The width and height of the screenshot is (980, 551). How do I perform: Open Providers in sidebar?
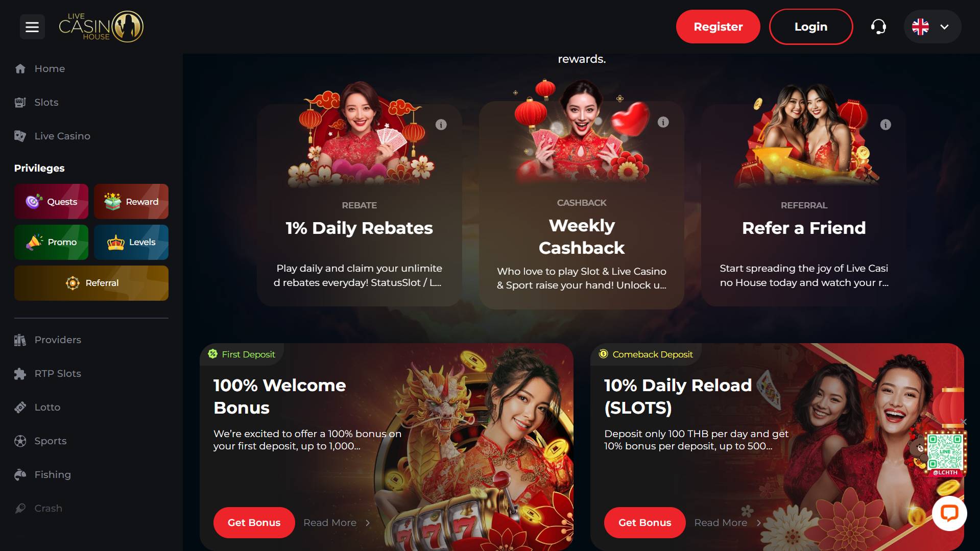(57, 340)
